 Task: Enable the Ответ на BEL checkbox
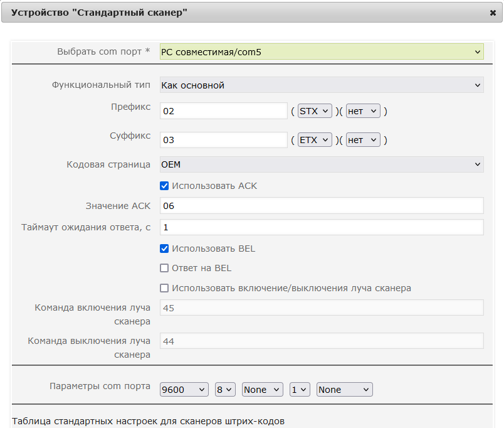(x=164, y=268)
